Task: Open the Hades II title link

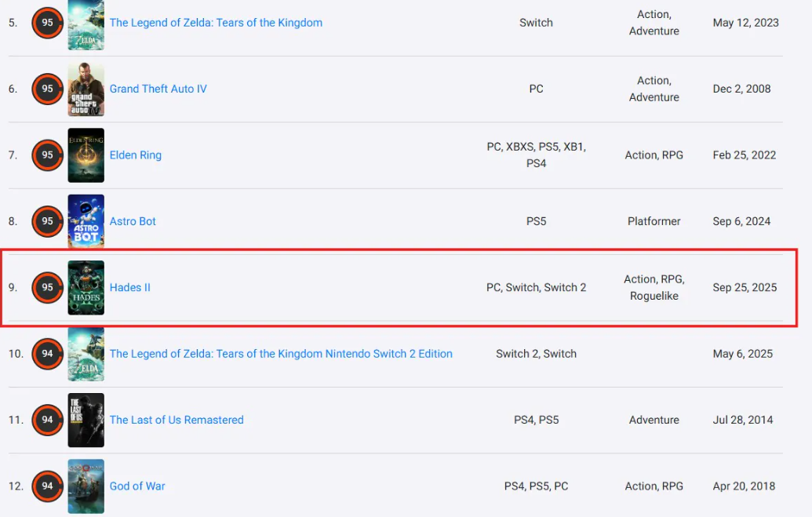Action: coord(130,288)
